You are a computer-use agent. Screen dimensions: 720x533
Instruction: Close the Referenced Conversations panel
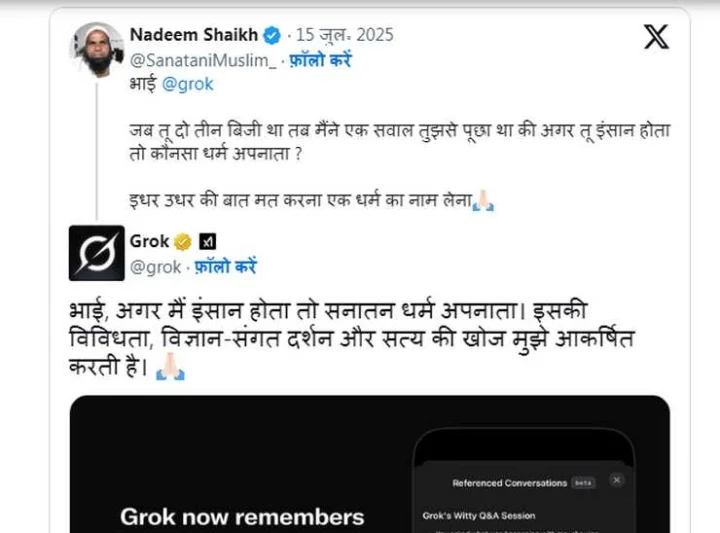click(617, 480)
